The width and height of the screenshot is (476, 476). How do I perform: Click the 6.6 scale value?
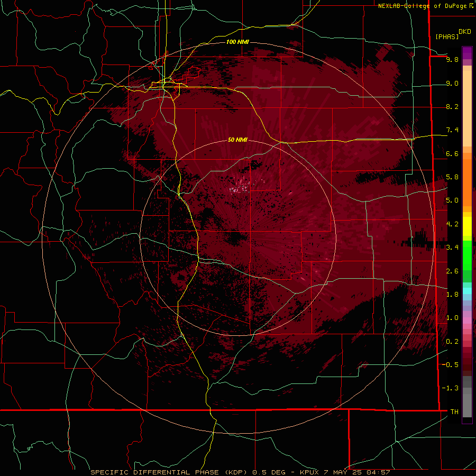pyautogui.click(x=452, y=153)
